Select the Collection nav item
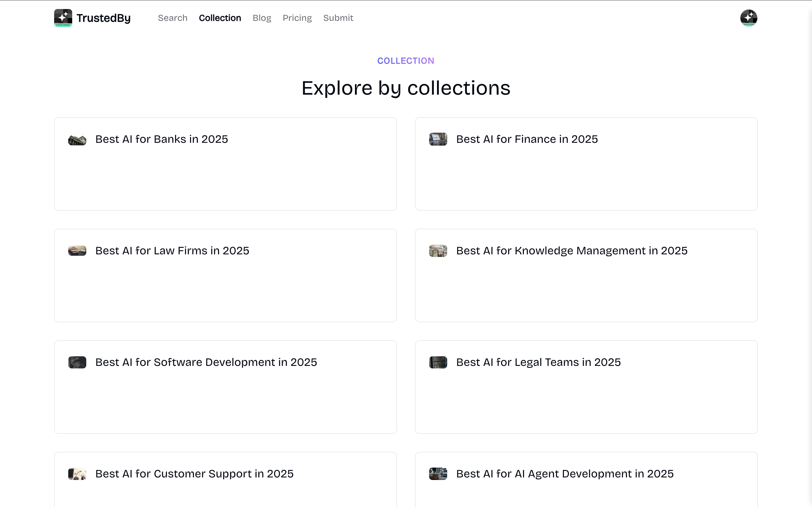The height and width of the screenshot is (507, 812). tap(220, 18)
